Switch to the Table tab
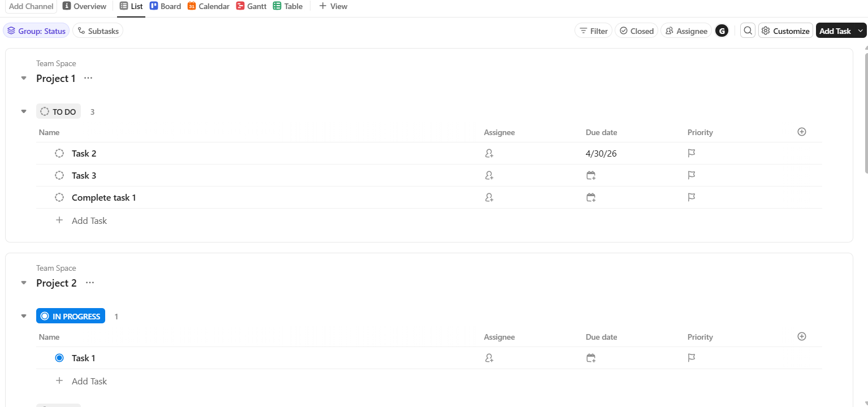Screen dimensions: 868x407 (x=288, y=6)
